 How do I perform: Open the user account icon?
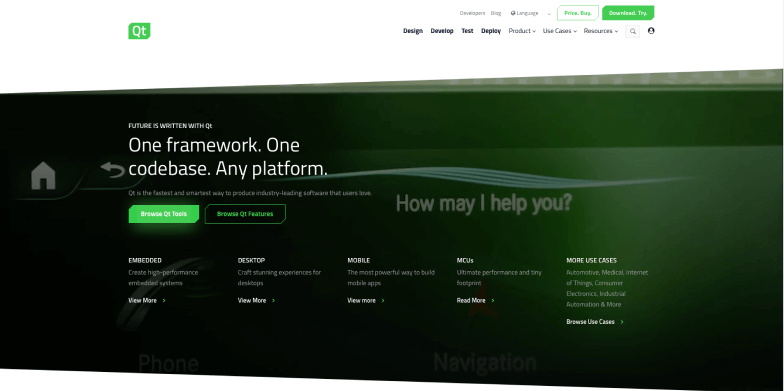(x=651, y=30)
